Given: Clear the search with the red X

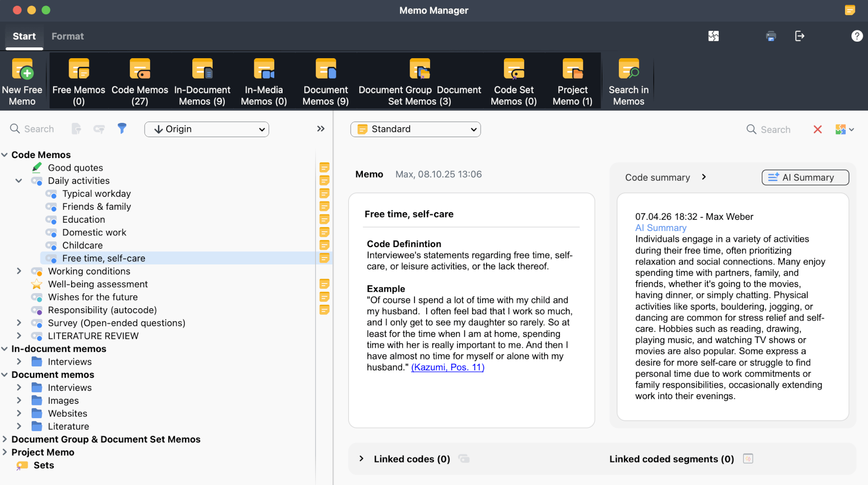Looking at the screenshot, I should pyautogui.click(x=818, y=129).
